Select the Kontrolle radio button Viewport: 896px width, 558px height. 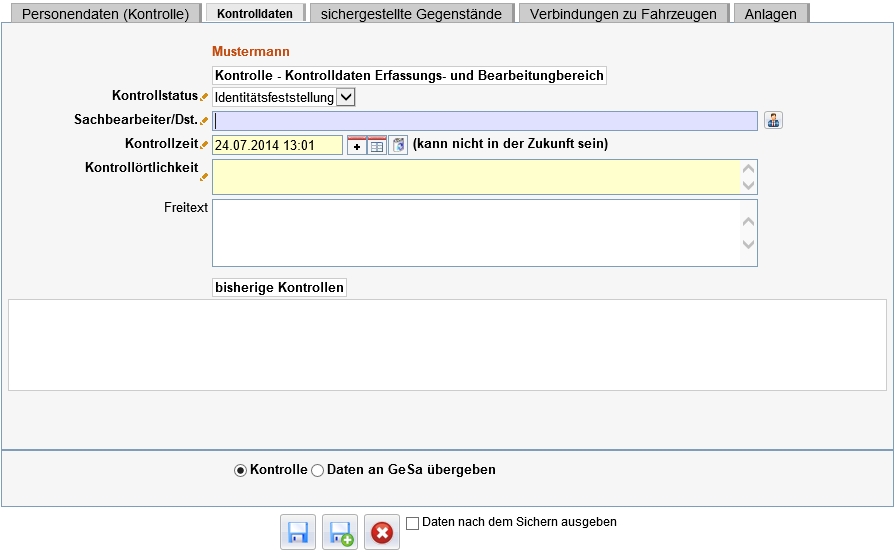click(x=241, y=471)
